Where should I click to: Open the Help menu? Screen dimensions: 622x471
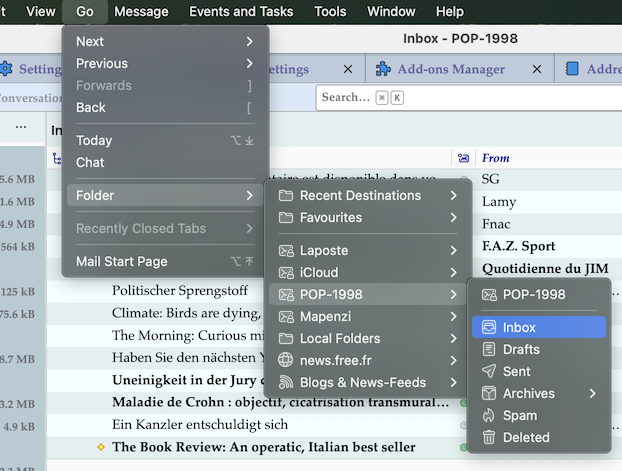(450, 12)
